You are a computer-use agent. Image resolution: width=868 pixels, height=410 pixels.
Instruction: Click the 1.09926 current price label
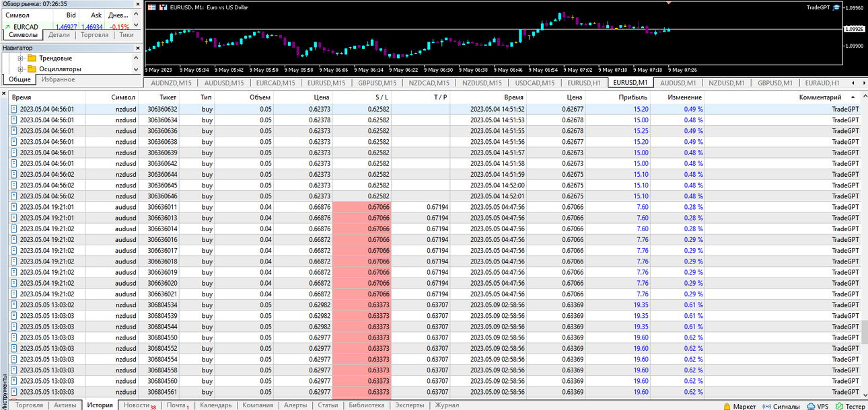855,30
